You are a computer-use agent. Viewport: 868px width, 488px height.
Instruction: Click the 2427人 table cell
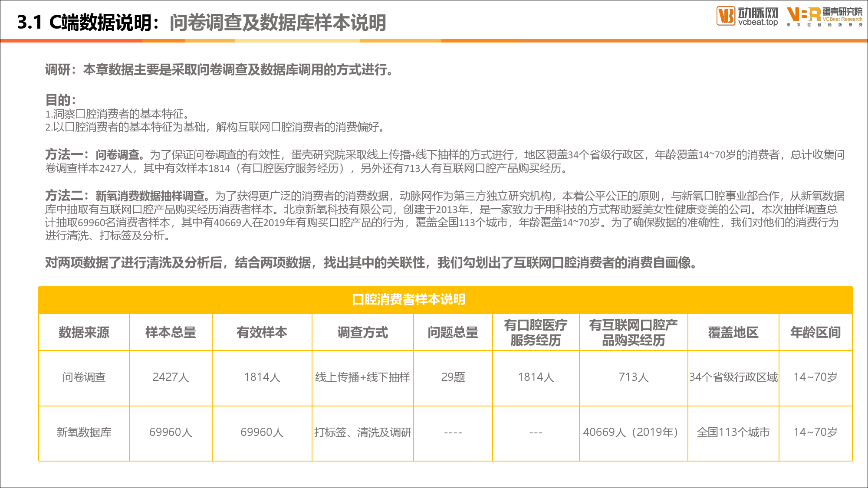(171, 377)
